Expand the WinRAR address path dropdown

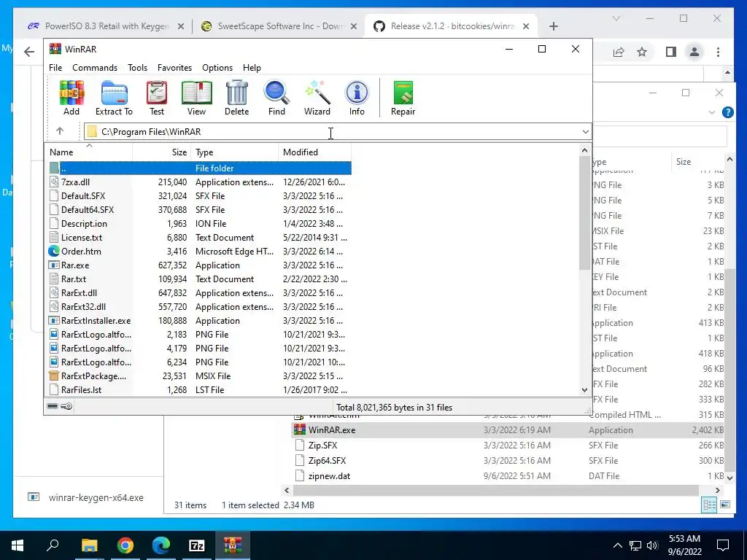(x=586, y=132)
